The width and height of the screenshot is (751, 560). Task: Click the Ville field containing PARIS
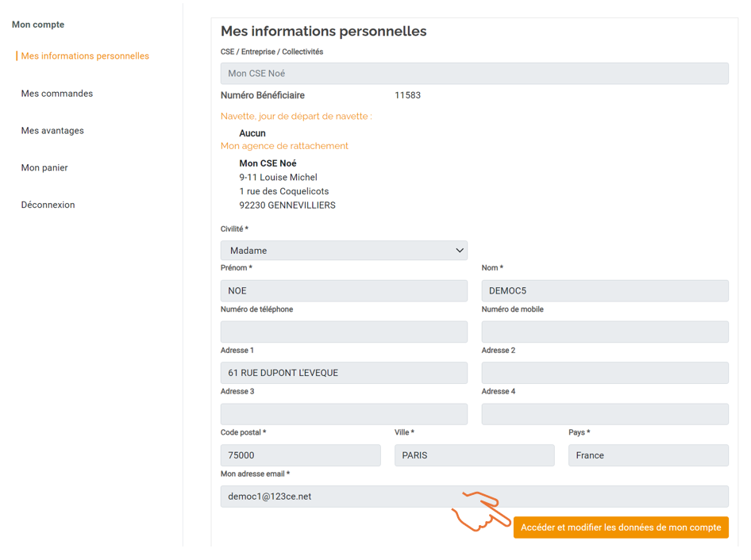point(474,455)
